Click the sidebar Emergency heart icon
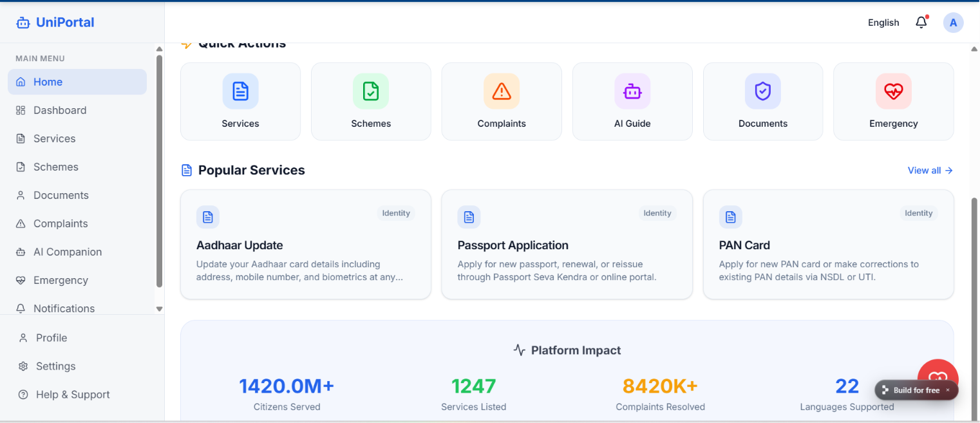980x423 pixels. [x=21, y=280]
